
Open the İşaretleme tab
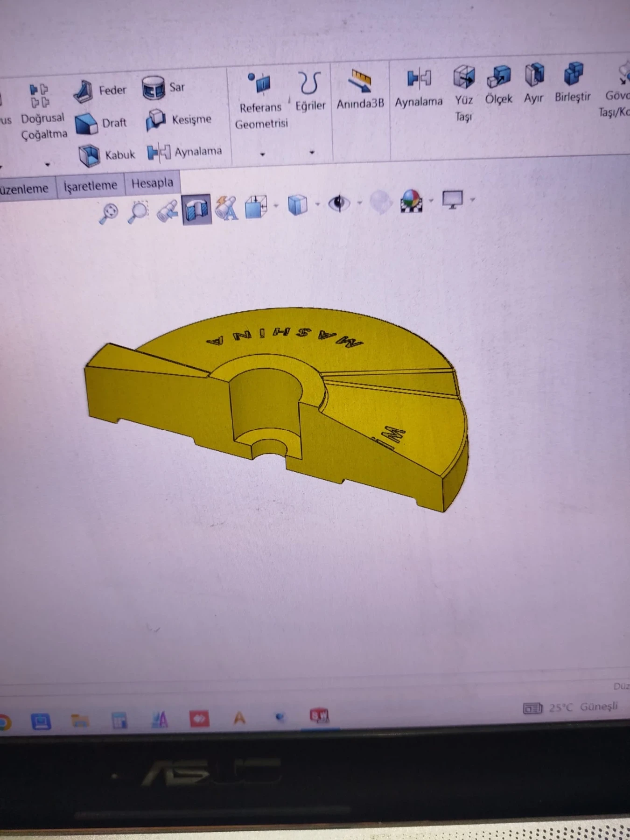[90, 186]
